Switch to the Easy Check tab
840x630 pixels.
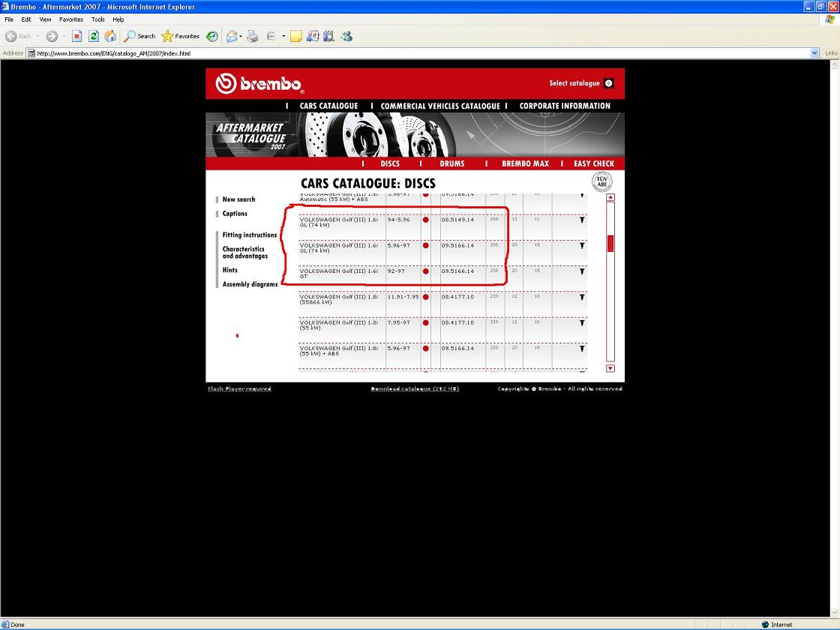[593, 163]
